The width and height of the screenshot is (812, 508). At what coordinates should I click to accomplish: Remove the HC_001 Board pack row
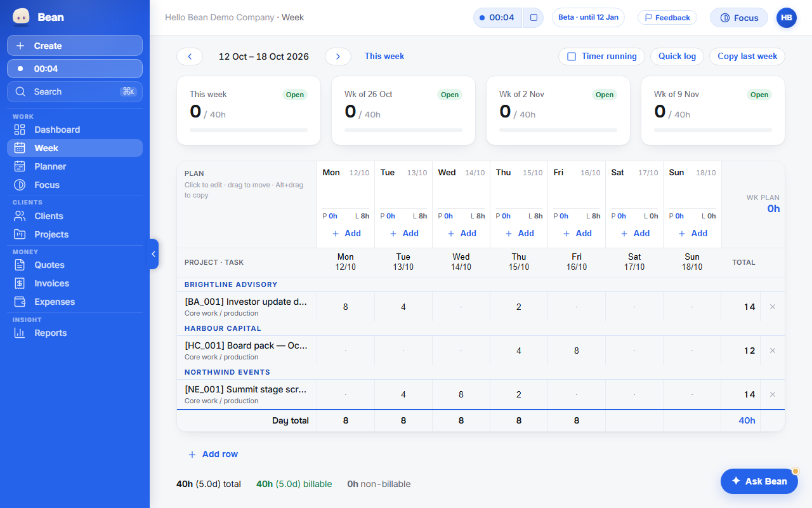click(x=773, y=351)
